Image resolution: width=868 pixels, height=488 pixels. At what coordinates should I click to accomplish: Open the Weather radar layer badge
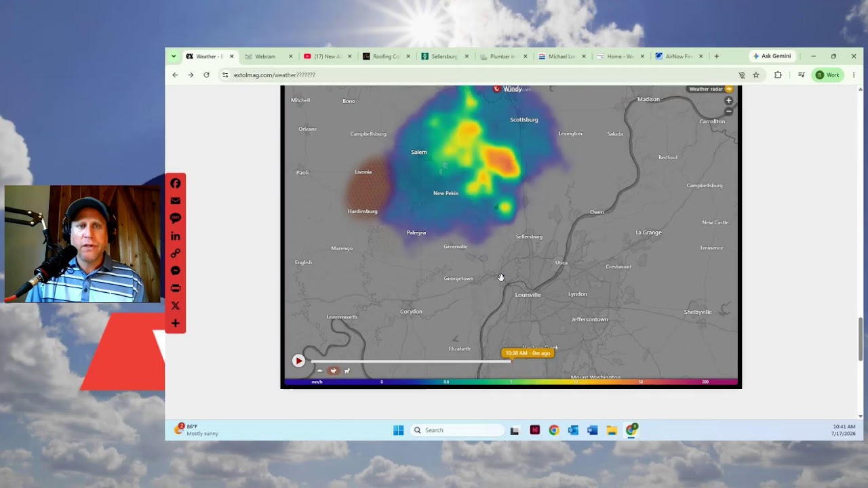(710, 89)
